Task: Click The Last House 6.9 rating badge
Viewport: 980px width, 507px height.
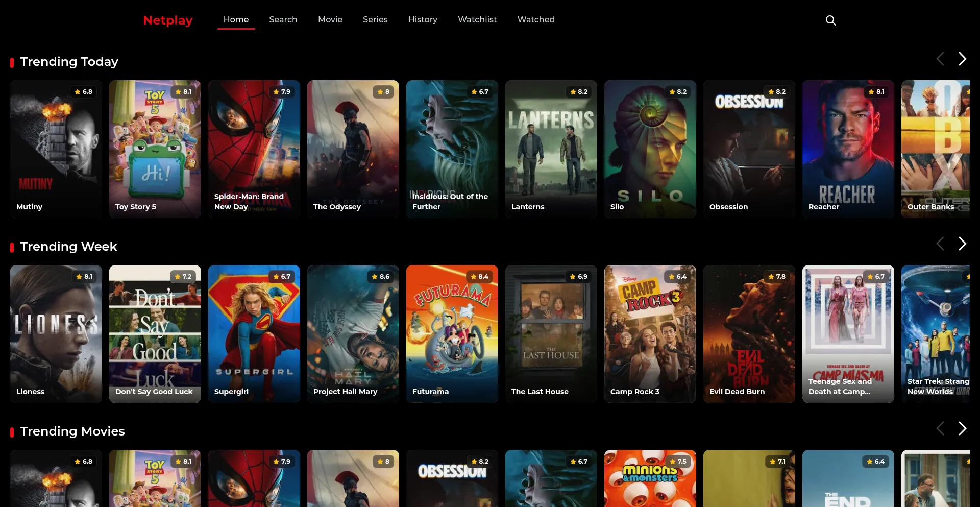Action: [579, 277]
